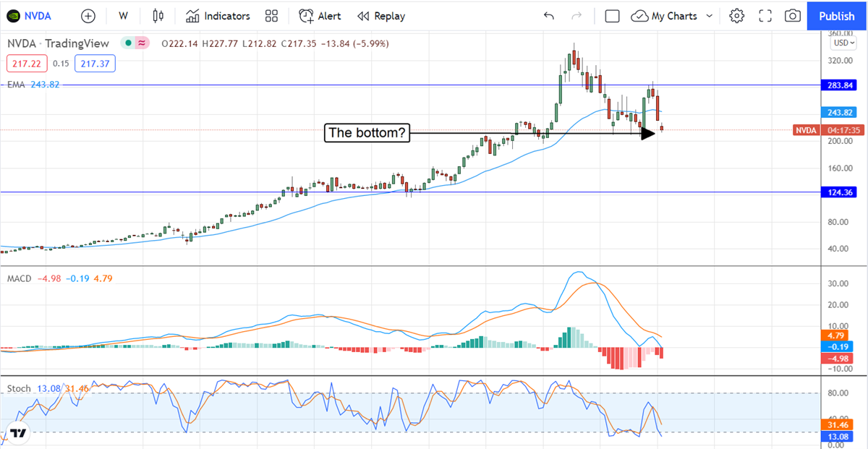Image resolution: width=868 pixels, height=449 pixels.
Task: Expand the My Charts dropdown arrow
Action: pyautogui.click(x=709, y=15)
